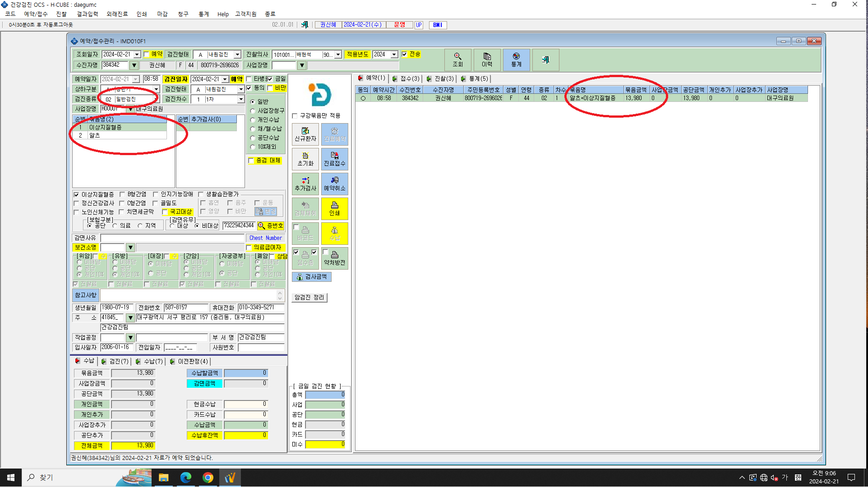Expand the 검진차수 1차 dropdown
The height and width of the screenshot is (487, 868).
[240, 99]
